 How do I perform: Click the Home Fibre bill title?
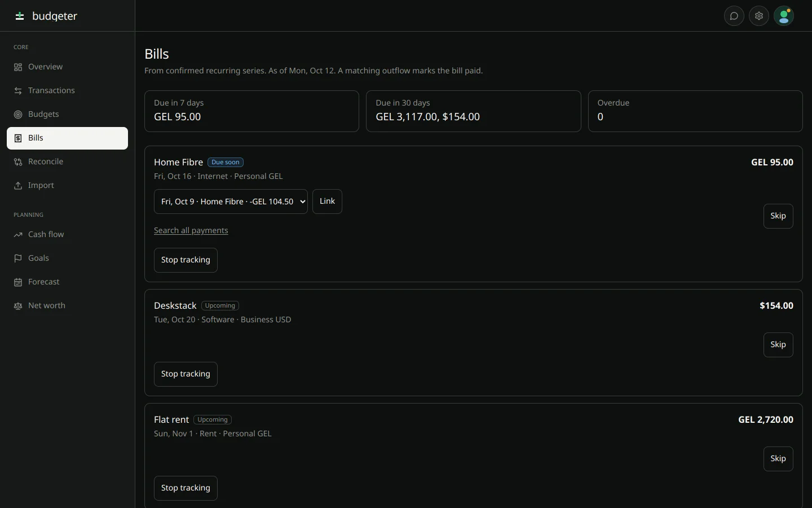(x=178, y=162)
